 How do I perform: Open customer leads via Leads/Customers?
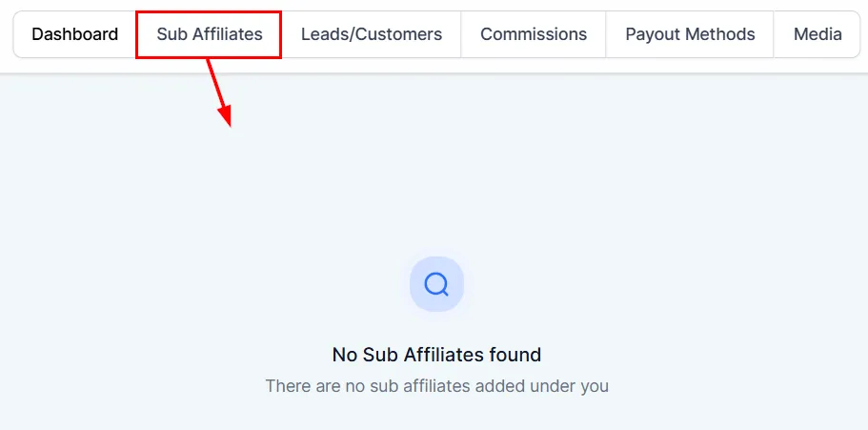pos(372,34)
